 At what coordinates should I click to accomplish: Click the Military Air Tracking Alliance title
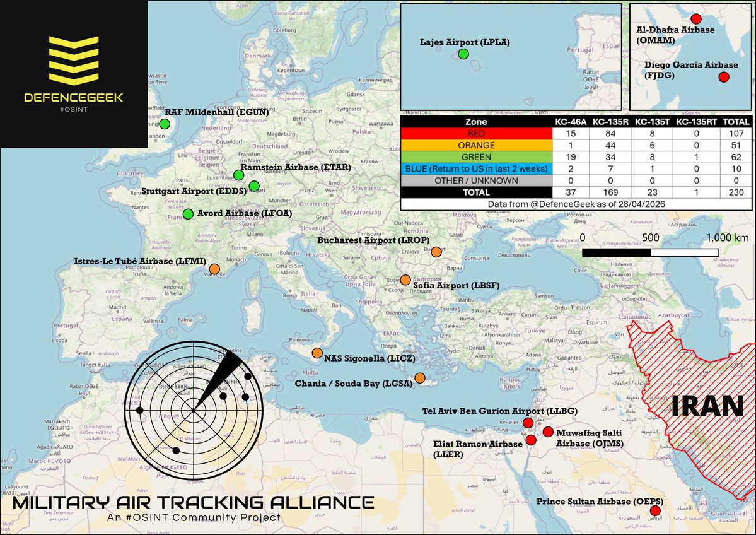194,502
